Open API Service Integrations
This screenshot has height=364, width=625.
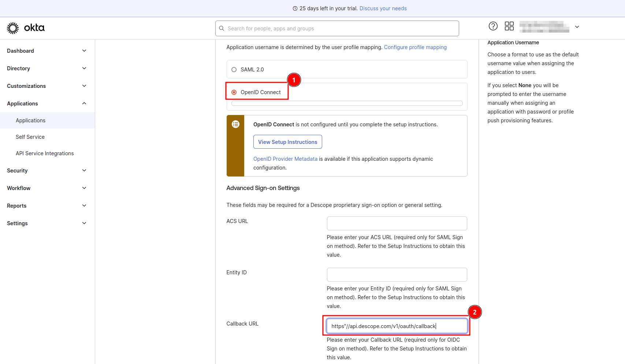point(45,153)
